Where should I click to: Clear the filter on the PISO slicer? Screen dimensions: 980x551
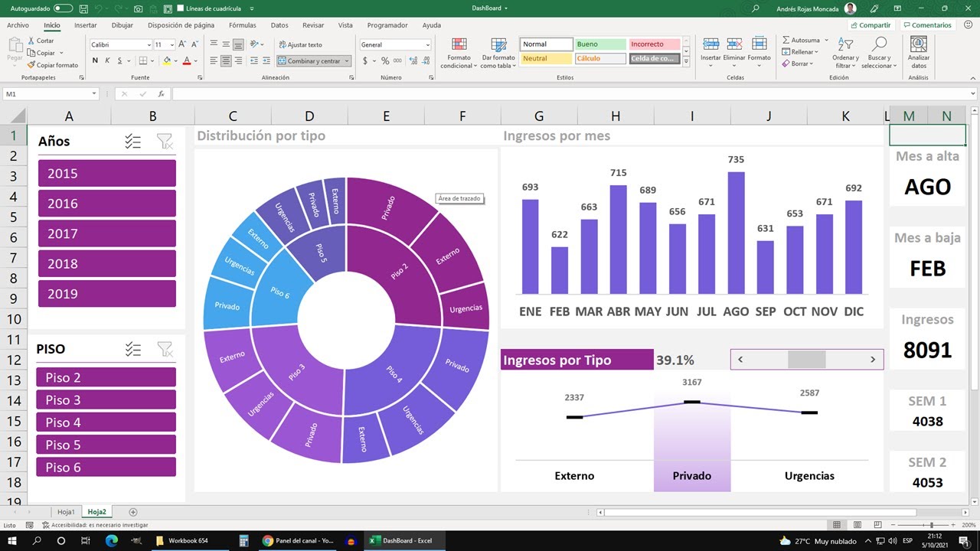165,350
